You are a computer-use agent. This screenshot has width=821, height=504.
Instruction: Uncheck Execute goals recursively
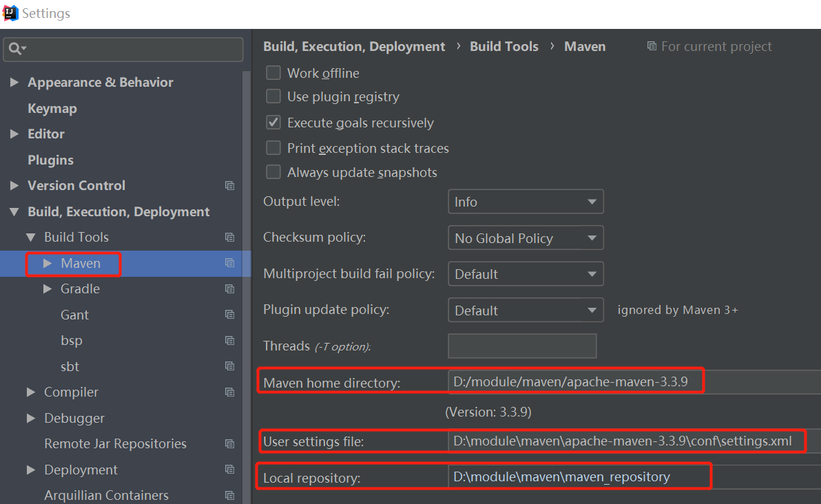pos(273,123)
